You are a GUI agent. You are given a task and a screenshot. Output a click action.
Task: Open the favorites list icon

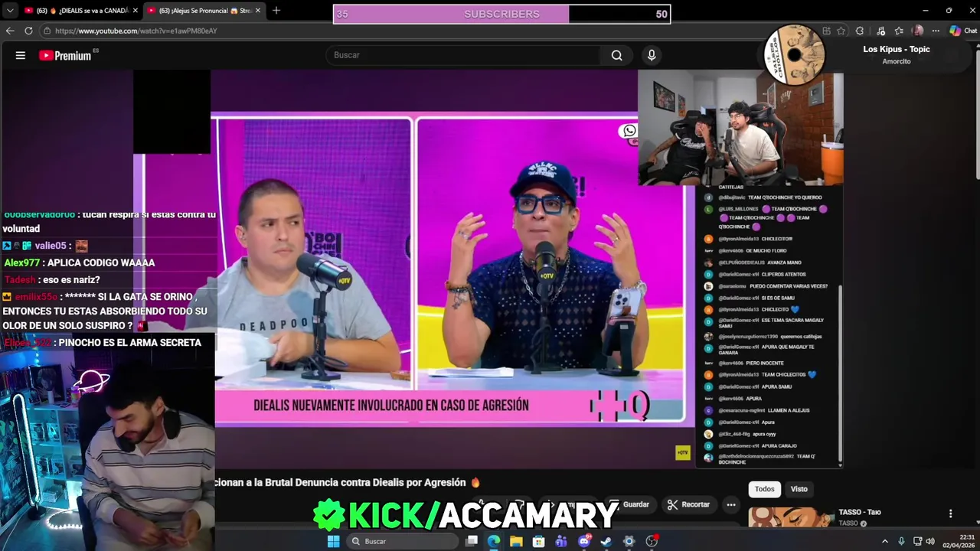900,31
